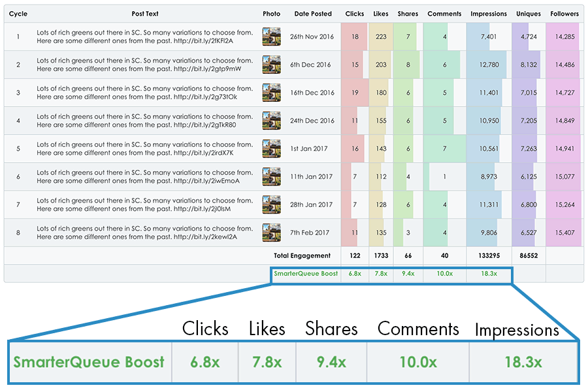Image resolution: width=588 pixels, height=392 pixels.
Task: Select date '7th Feb 2017'
Action: click(x=310, y=233)
